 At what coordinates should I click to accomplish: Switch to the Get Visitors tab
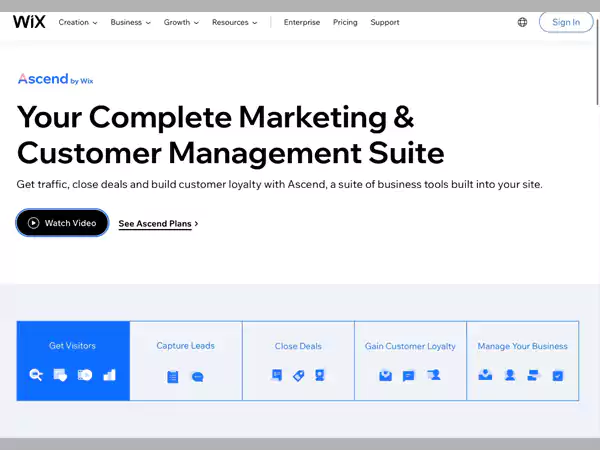click(73, 361)
